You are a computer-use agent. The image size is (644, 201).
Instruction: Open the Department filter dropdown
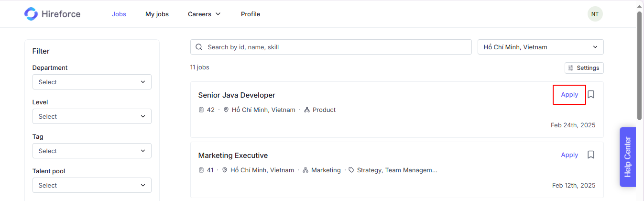tap(92, 82)
